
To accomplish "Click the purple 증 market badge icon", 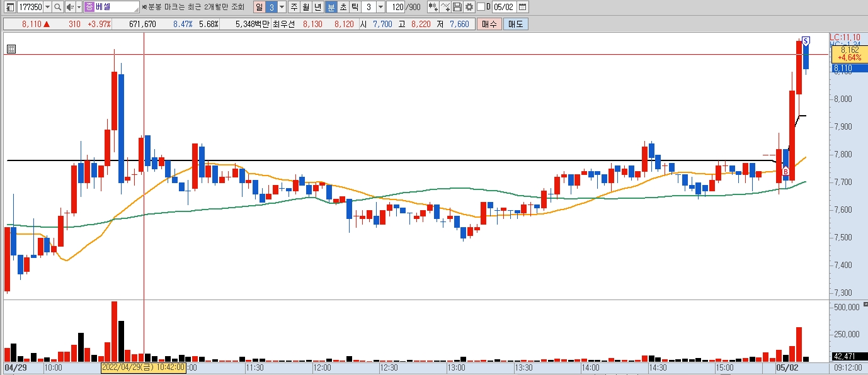I will coord(89,8).
